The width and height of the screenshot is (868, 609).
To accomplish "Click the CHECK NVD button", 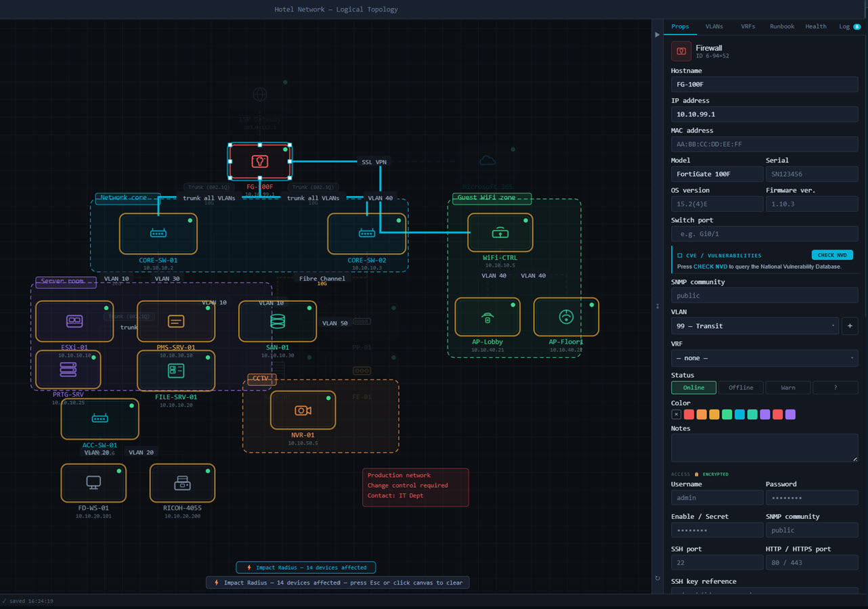I will (x=832, y=255).
